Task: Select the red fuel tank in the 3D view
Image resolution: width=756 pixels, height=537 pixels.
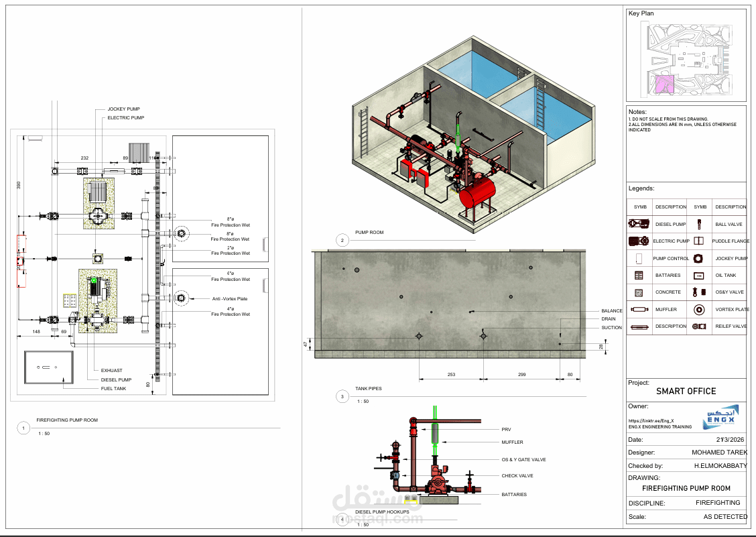Action: [477, 192]
